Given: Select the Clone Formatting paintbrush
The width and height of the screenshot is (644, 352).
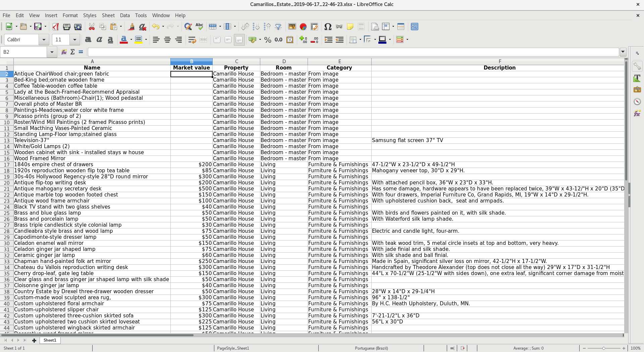Looking at the screenshot, I should click(131, 27).
